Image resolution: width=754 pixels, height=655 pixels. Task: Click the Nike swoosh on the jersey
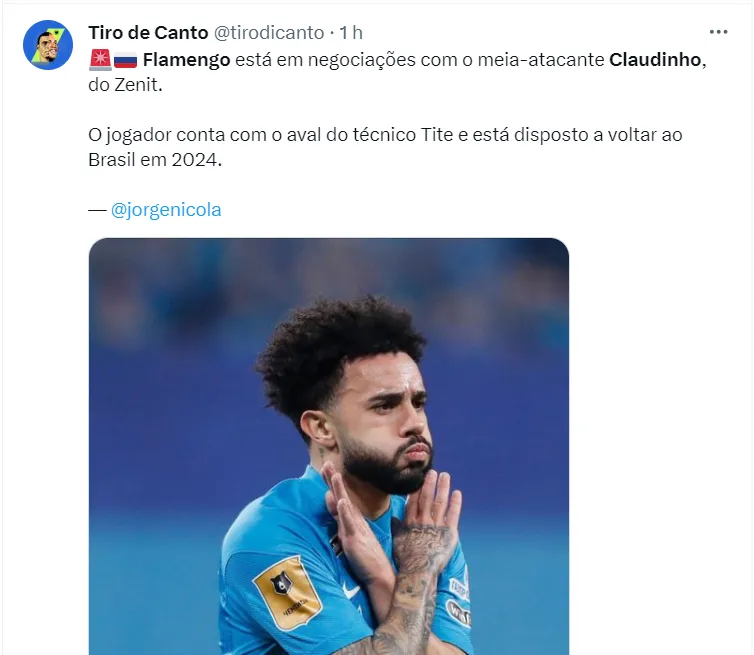coord(352,590)
